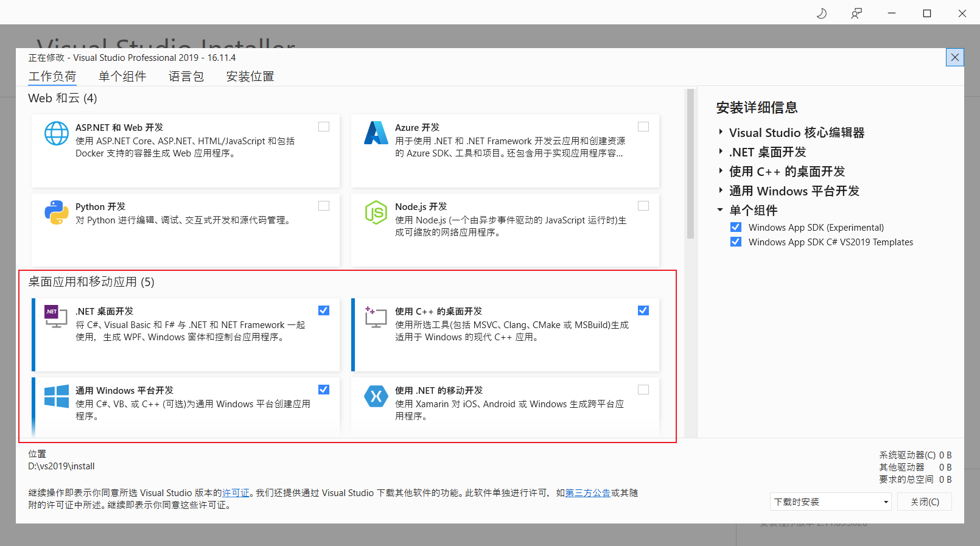
Task: Click the Azure development logo icon
Action: 376,133
